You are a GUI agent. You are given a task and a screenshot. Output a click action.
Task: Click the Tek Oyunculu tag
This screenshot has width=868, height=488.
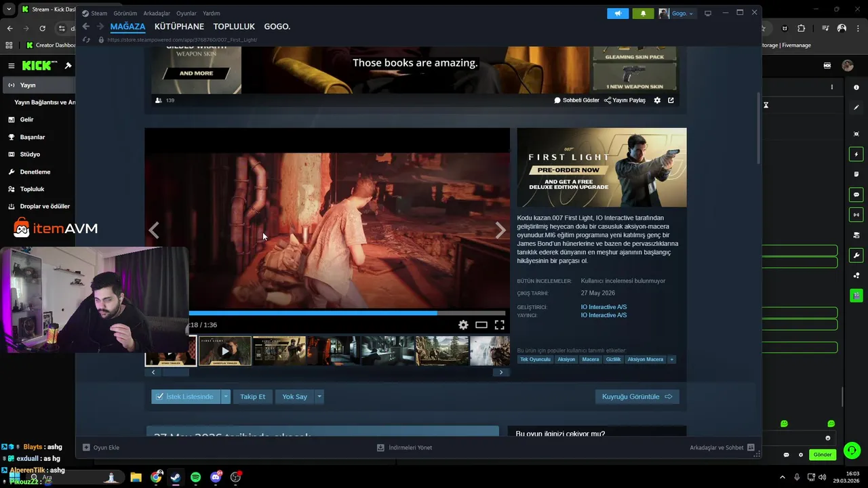pyautogui.click(x=535, y=359)
